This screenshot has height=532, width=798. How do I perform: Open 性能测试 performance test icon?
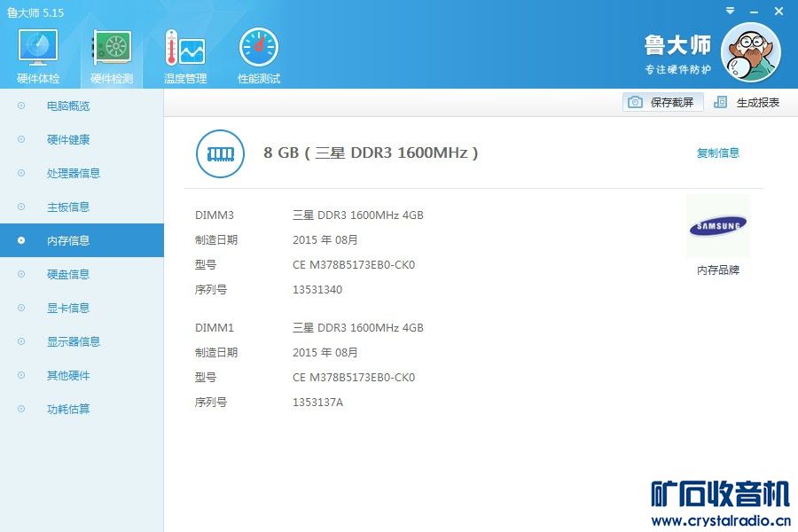(x=259, y=56)
